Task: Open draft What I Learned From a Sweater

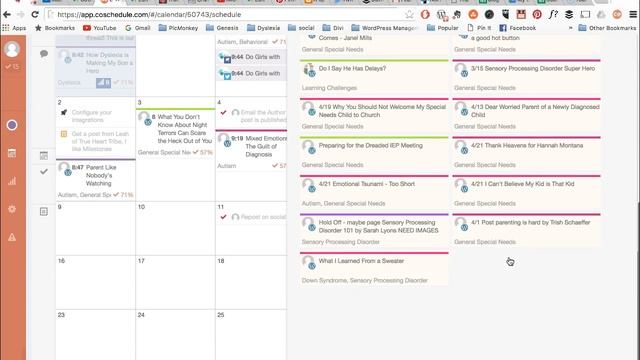Action: 374,269
